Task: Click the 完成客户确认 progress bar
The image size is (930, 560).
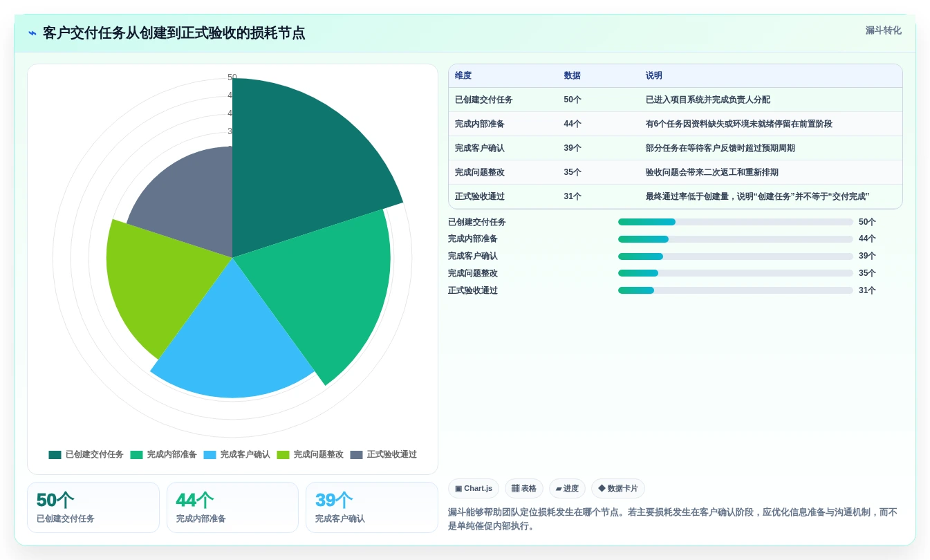Action: [x=736, y=256]
